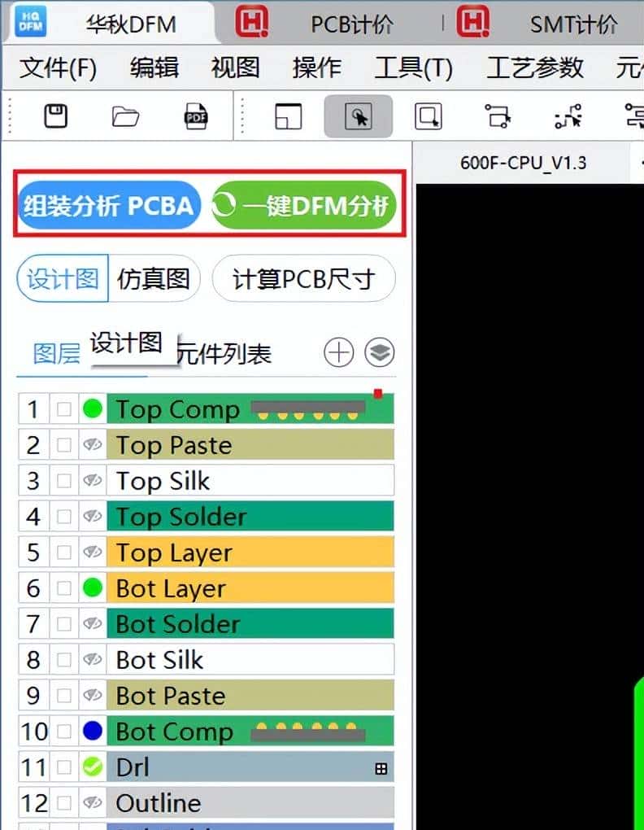The height and width of the screenshot is (830, 644).
Task: Open the 文件(F) menu
Action: tap(59, 68)
